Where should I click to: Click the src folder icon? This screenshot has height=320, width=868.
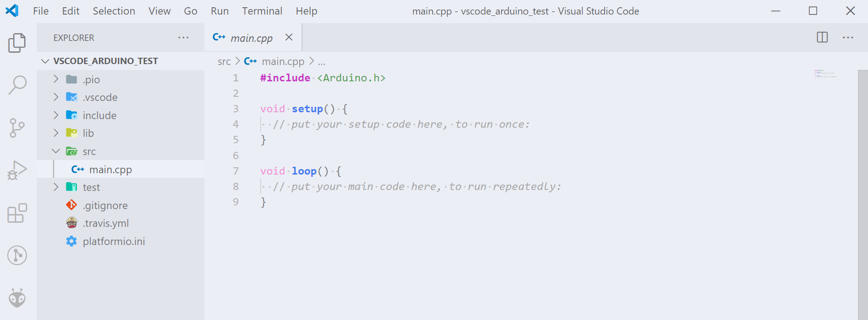tap(71, 151)
